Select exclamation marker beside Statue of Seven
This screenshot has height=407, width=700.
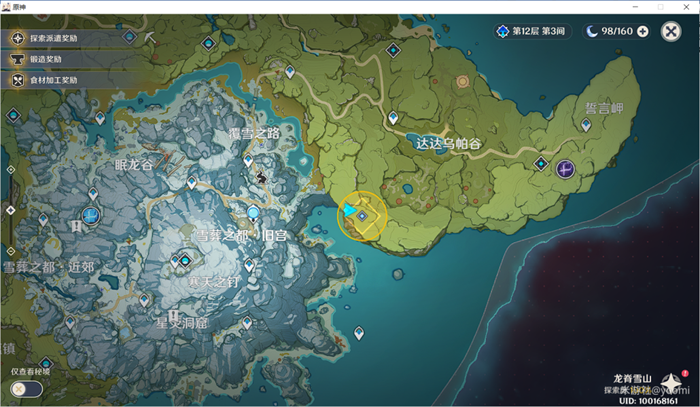(76, 226)
